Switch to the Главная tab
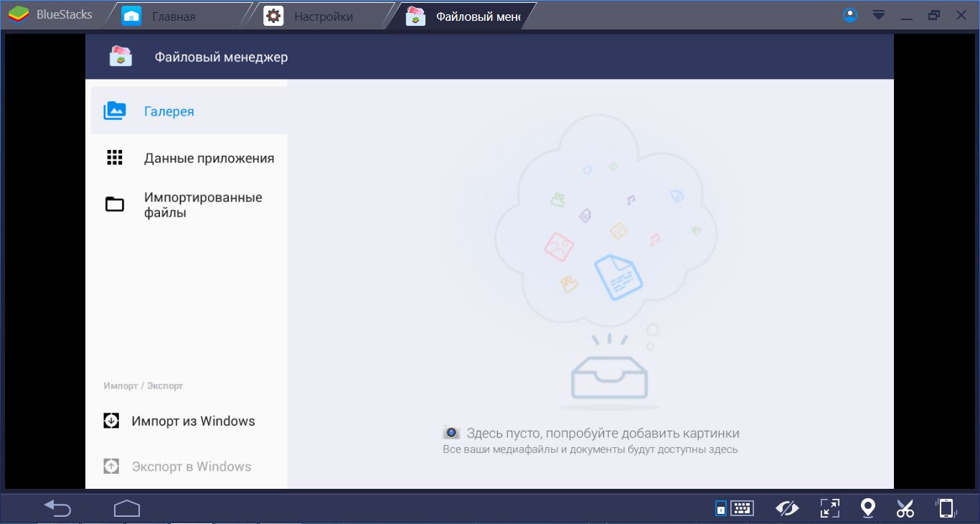 tap(173, 16)
